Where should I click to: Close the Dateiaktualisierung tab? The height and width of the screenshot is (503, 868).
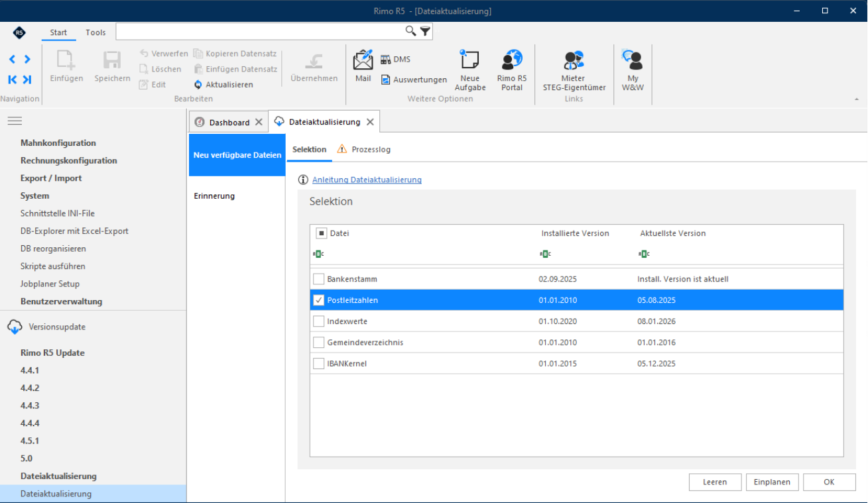click(370, 122)
